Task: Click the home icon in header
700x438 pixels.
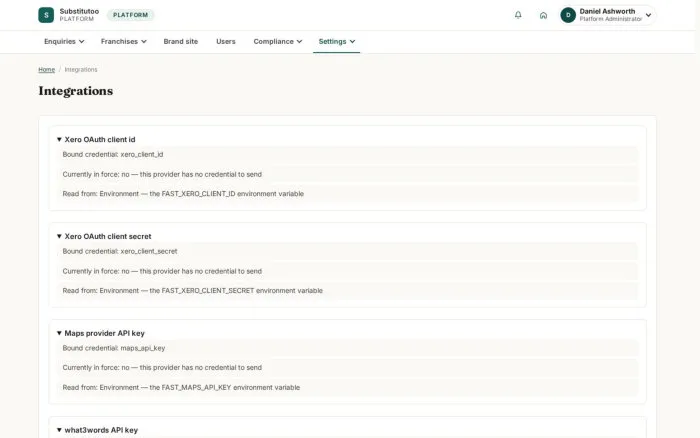Action: 543,15
